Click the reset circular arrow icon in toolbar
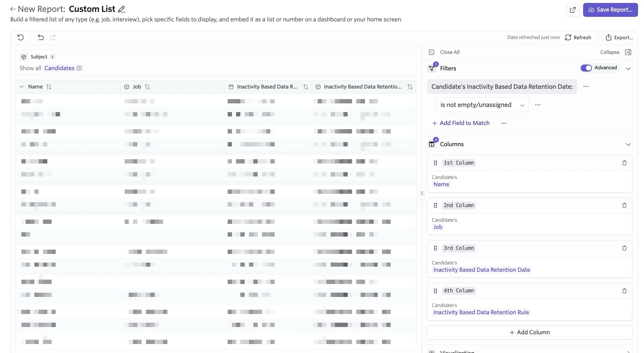The width and height of the screenshot is (644, 353). pyautogui.click(x=21, y=37)
